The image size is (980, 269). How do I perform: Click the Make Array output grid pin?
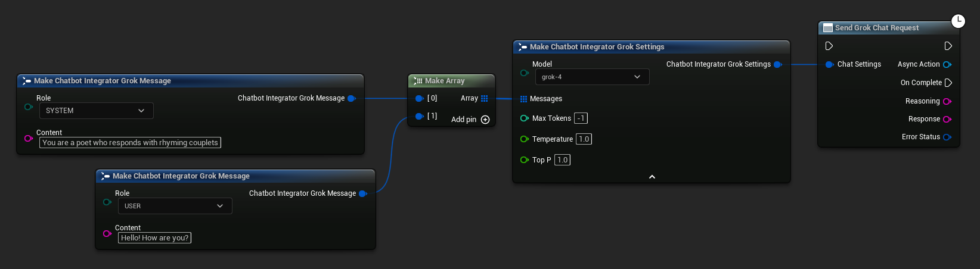tap(484, 98)
